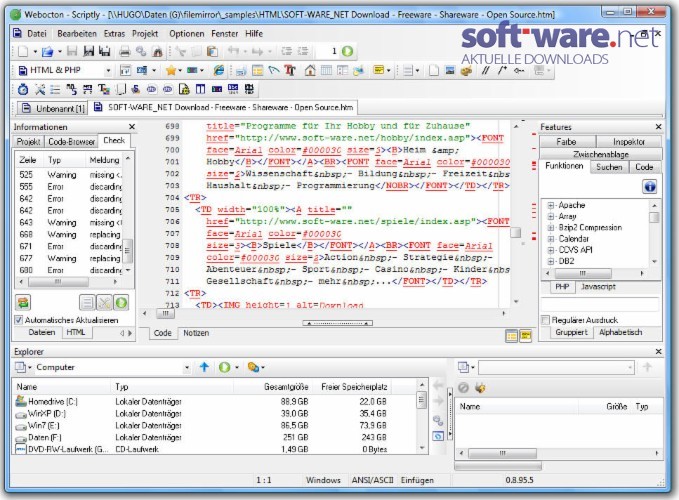Click editor vertical scrollbar thumb

point(515,232)
